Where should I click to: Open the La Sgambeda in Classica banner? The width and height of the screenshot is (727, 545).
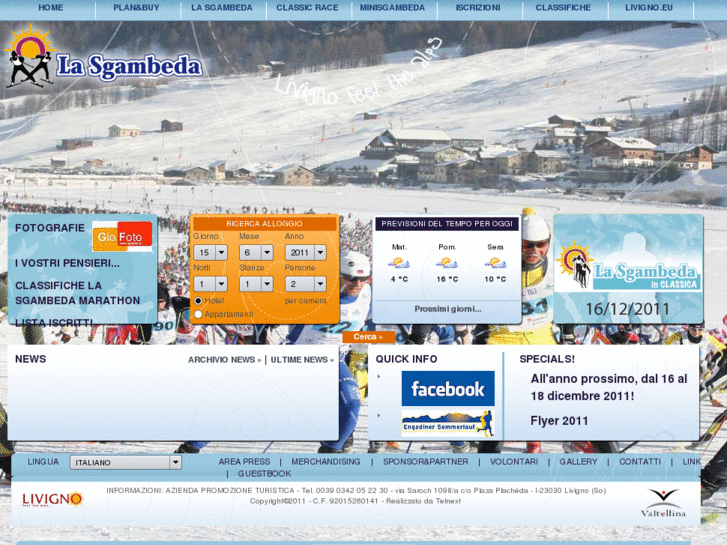coord(628,267)
